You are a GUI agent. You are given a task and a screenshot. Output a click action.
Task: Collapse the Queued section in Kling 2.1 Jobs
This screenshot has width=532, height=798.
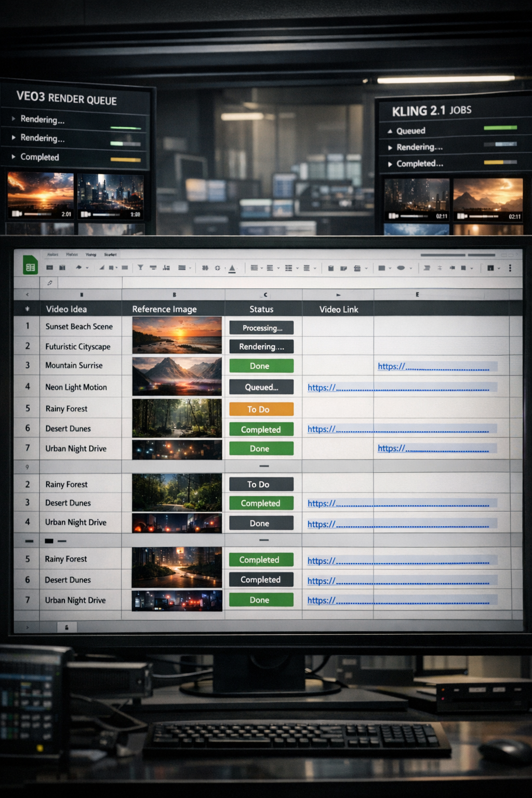[x=390, y=131]
